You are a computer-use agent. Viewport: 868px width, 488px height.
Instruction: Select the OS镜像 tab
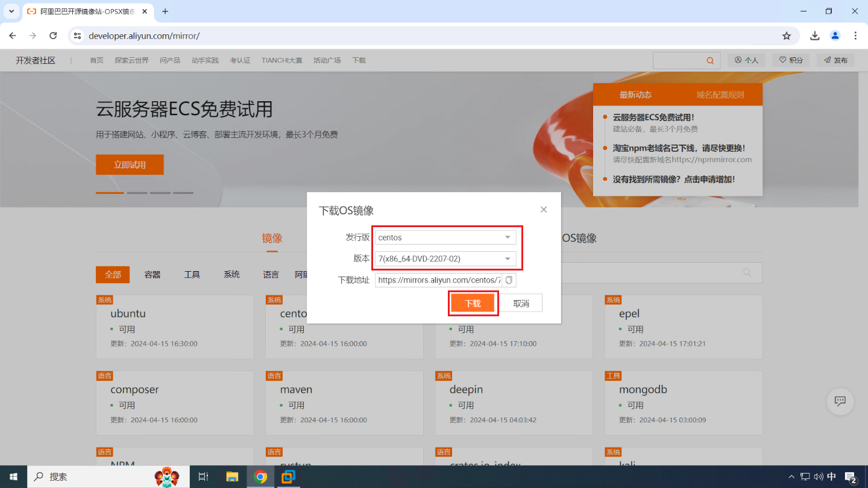pyautogui.click(x=579, y=238)
